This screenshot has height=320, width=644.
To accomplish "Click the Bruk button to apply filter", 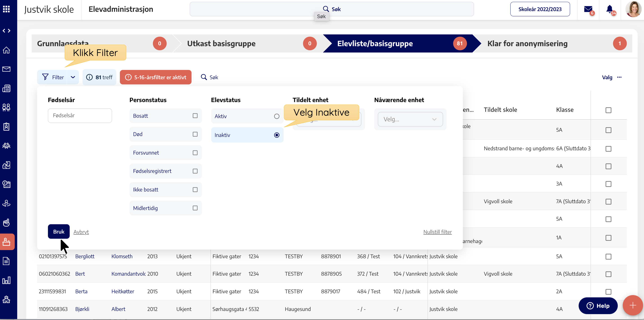I will point(59,231).
